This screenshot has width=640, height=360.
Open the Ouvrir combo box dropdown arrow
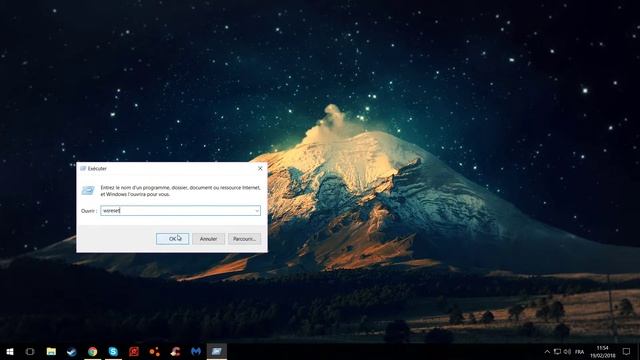click(257, 211)
